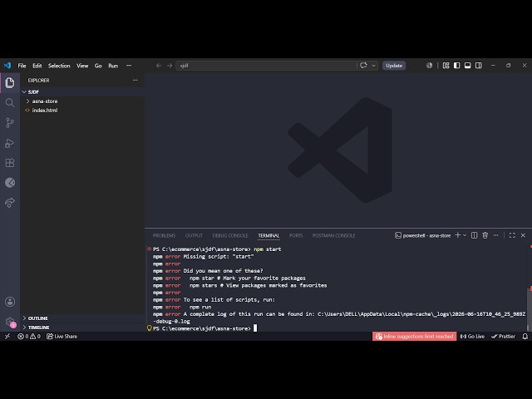Switch to the OUTPUT tab
This screenshot has width=532, height=399.
[x=194, y=235]
